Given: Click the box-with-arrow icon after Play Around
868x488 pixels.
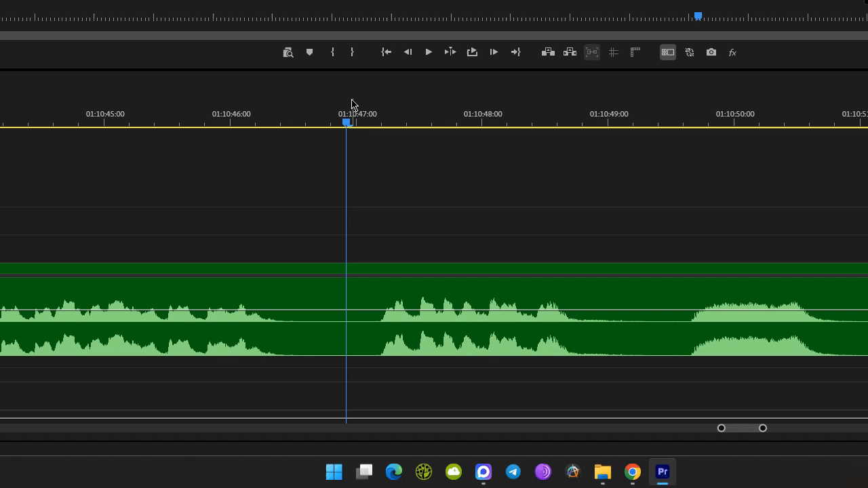Looking at the screenshot, I should pyautogui.click(x=472, y=52).
